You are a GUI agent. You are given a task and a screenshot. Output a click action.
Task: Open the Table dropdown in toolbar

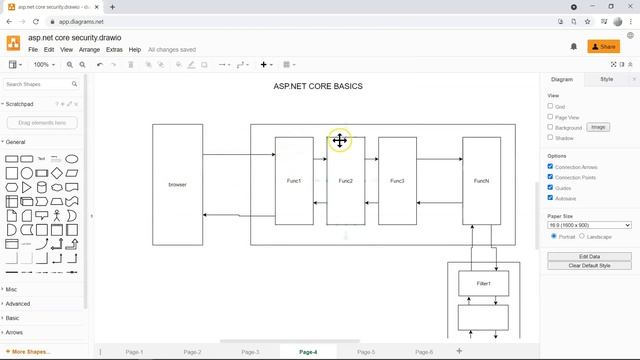289,64
